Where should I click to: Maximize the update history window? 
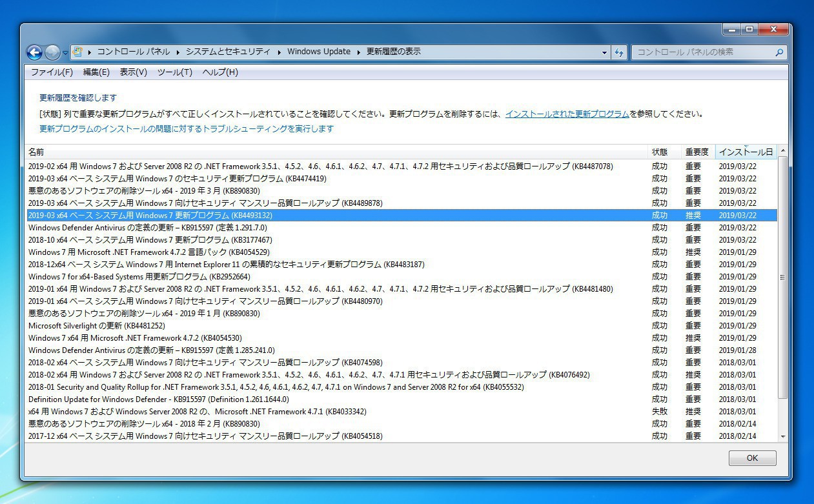[x=749, y=29]
